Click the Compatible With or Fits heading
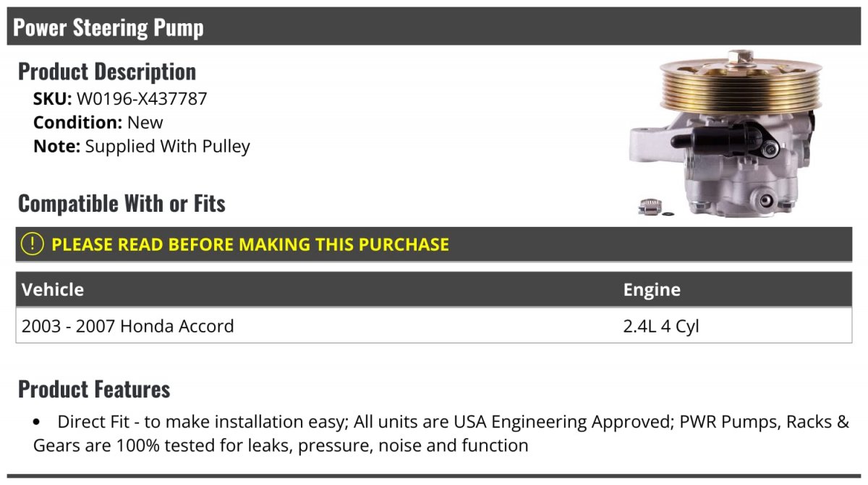 pos(122,203)
